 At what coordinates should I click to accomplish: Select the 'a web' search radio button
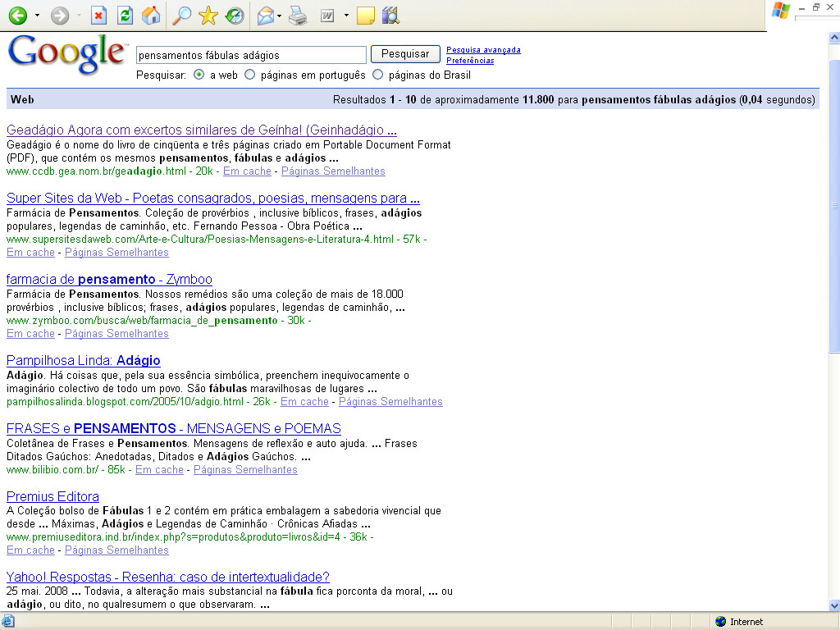click(x=199, y=75)
